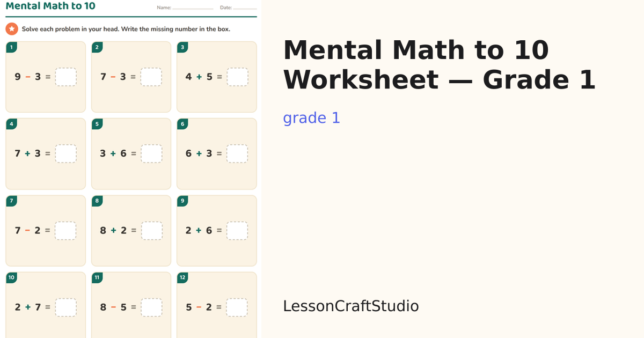644x338 pixels.
Task: Click the green number 12 badge
Action: tap(182, 277)
